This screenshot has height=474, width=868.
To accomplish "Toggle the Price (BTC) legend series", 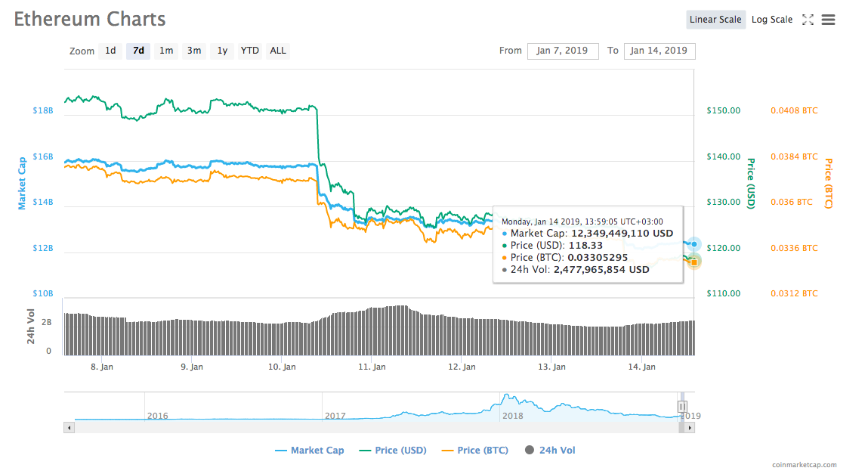I will click(475, 451).
